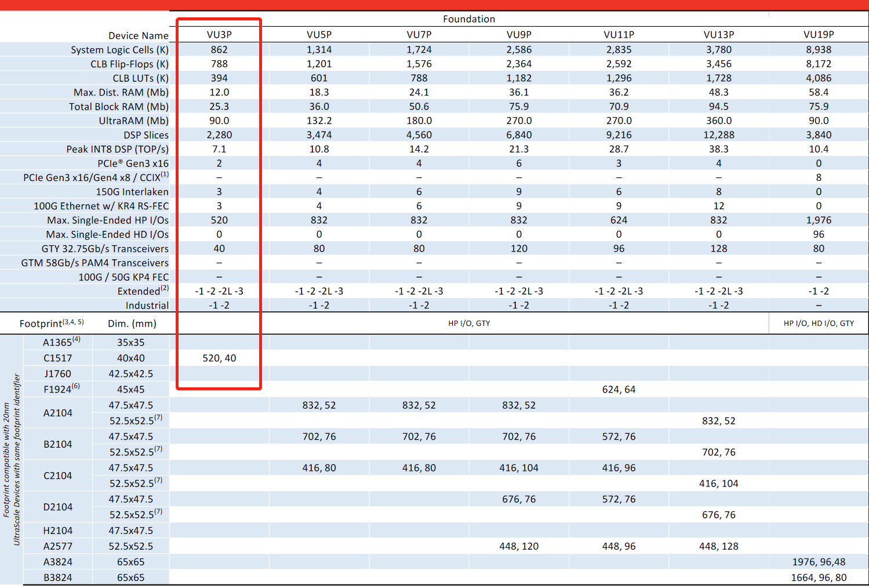Viewport: 869px width, 588px height.
Task: Click the Max. Single-Ended HP I/Os label
Action: coord(108,220)
